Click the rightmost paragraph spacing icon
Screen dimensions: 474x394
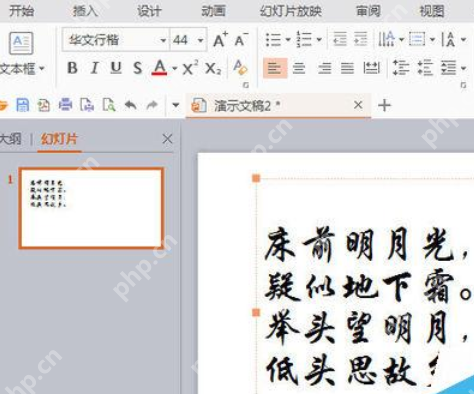(x=449, y=68)
